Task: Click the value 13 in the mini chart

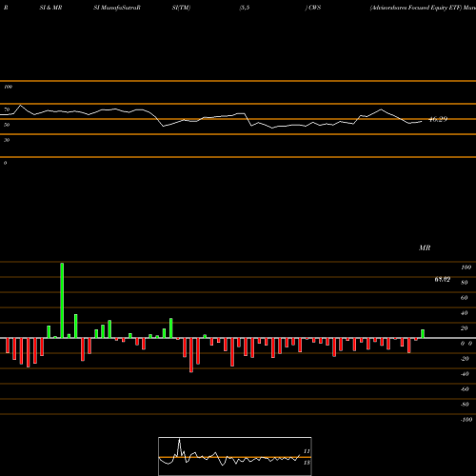Action: tap(307, 463)
